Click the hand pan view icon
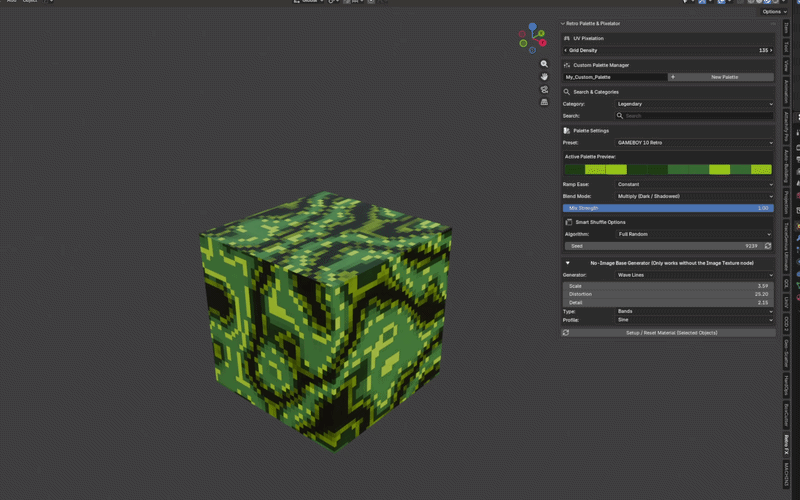This screenshot has height=500, width=800. pyautogui.click(x=544, y=77)
